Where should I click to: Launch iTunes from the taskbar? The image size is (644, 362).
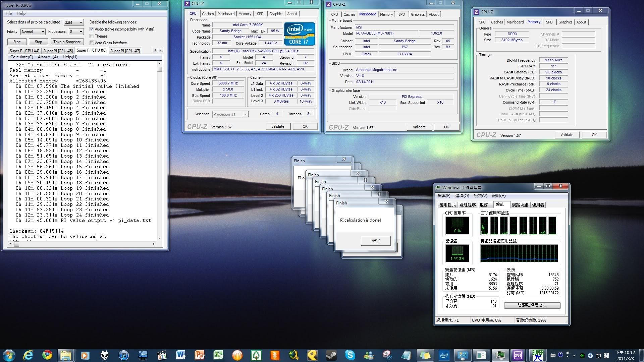(x=123, y=355)
